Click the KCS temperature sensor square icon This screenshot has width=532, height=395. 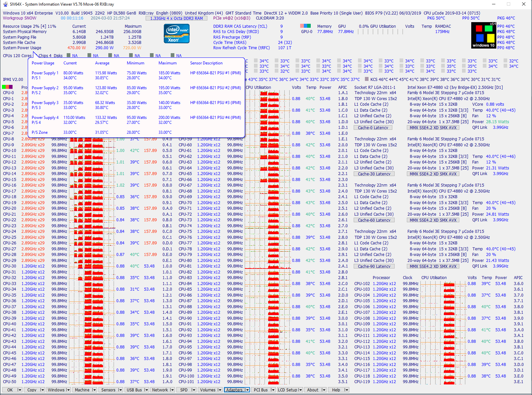coord(367,79)
